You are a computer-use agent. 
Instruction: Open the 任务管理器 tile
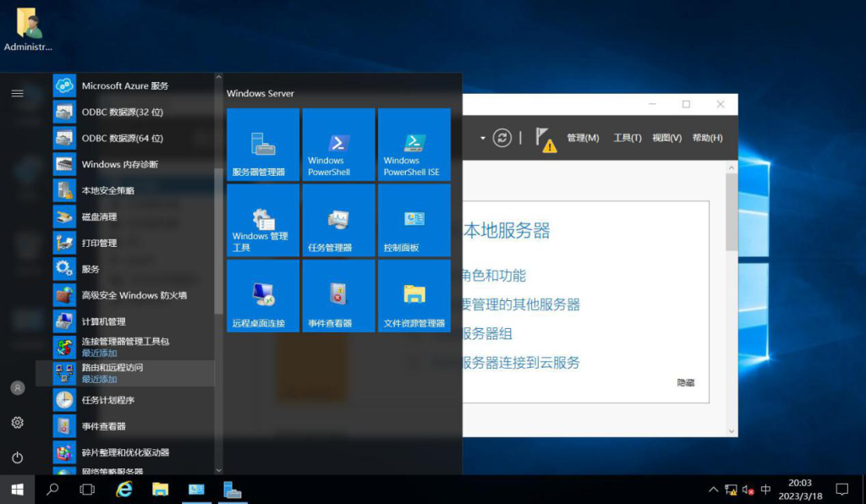338,220
